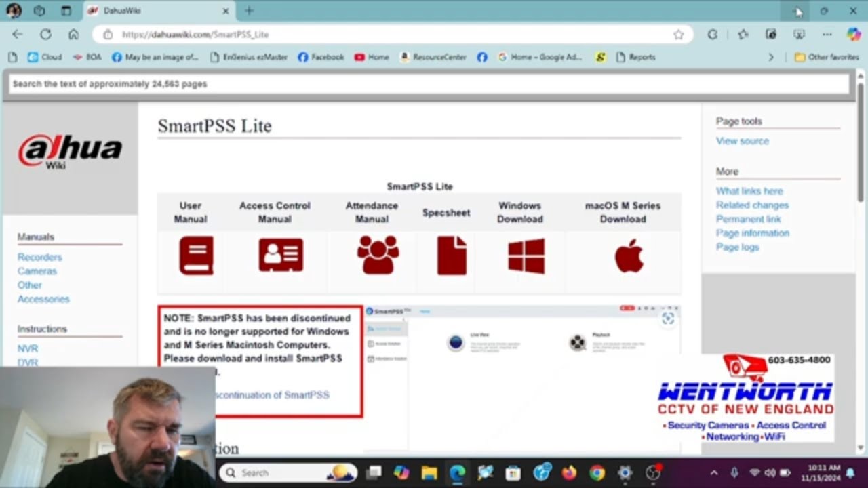This screenshot has width=868, height=488.
Task: Open the browser profile avatar
Action: (14, 11)
